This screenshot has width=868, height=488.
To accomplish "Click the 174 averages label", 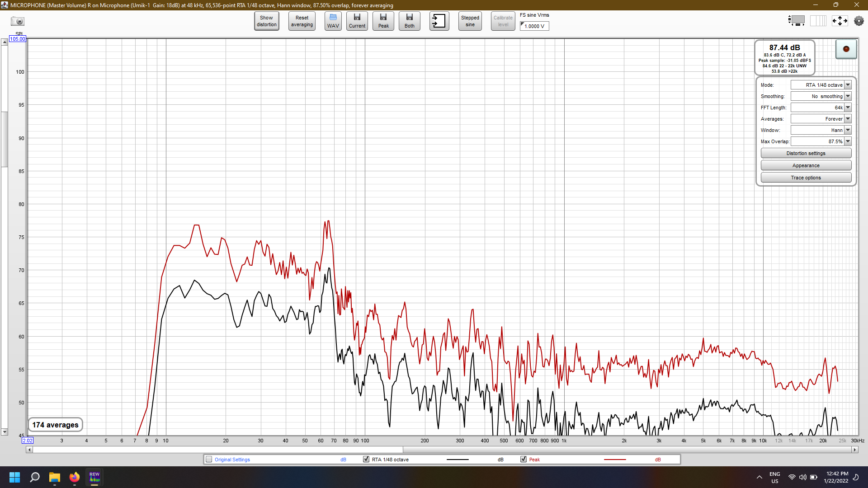I will pos(55,425).
